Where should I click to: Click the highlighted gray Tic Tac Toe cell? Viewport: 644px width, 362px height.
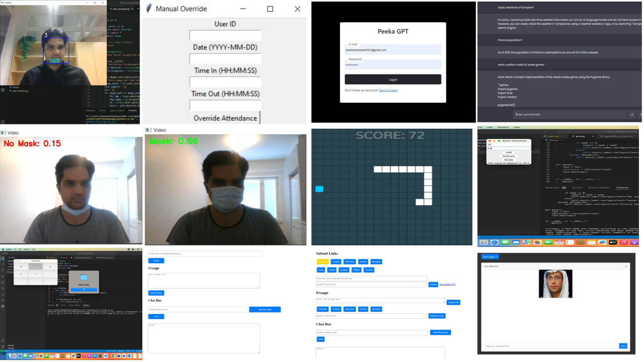pyautogui.click(x=36, y=267)
